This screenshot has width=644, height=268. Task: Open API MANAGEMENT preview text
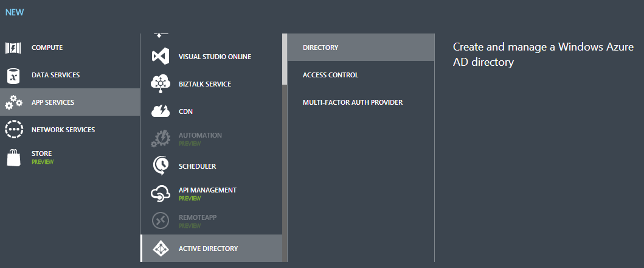pos(207,194)
